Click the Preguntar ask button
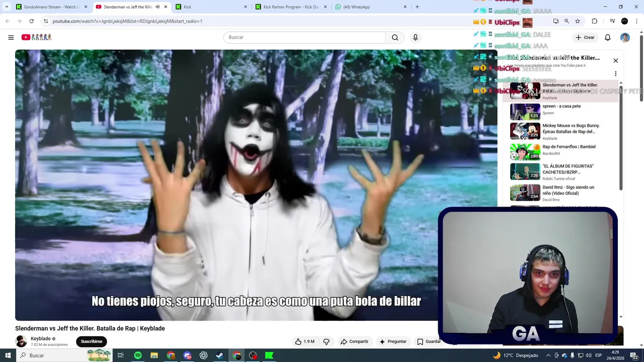Screen dimensions: 644x362 (393, 341)
